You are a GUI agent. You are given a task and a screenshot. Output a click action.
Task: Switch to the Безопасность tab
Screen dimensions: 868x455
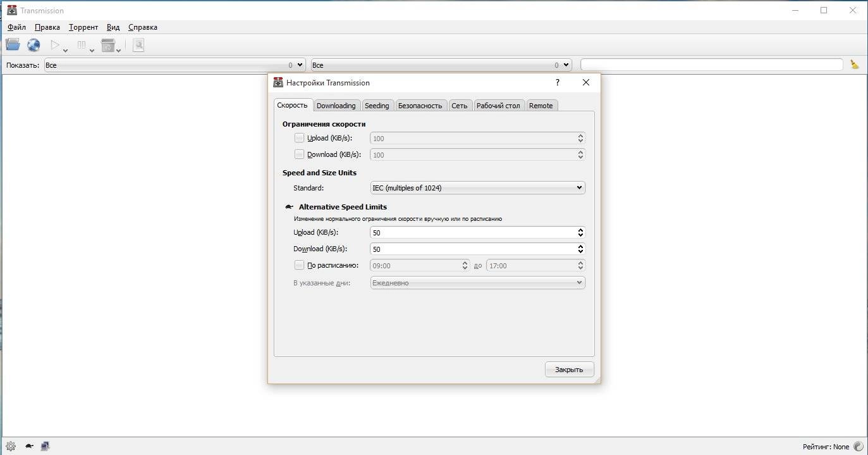(420, 106)
